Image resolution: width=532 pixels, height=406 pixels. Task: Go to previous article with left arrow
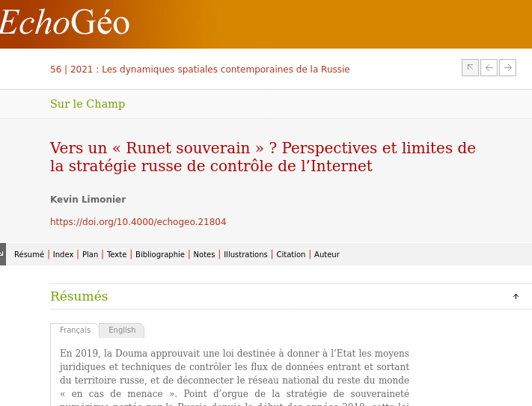pos(489,68)
